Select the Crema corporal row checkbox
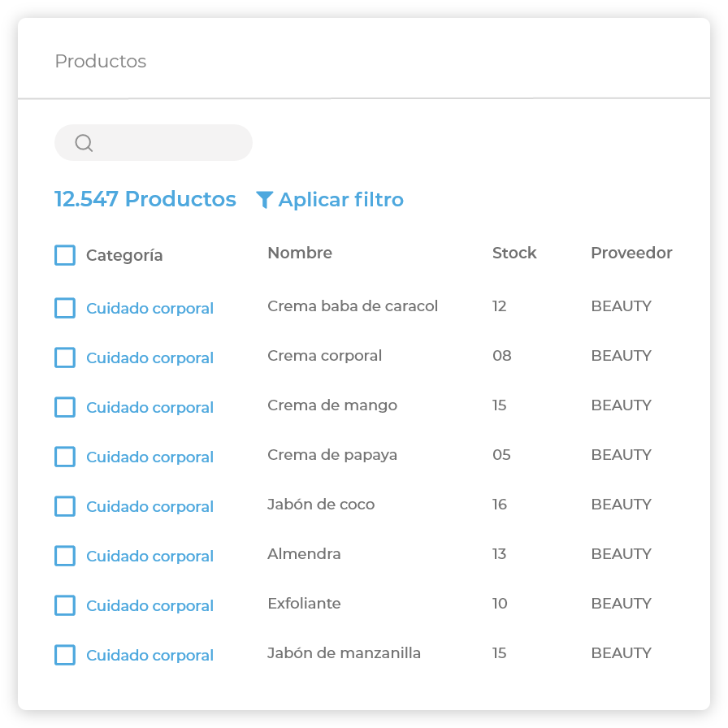728x728 pixels. 65,357
